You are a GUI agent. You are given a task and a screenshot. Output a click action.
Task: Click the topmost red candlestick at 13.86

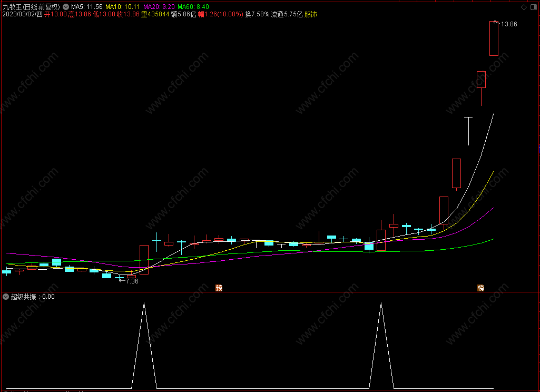pos(494,38)
